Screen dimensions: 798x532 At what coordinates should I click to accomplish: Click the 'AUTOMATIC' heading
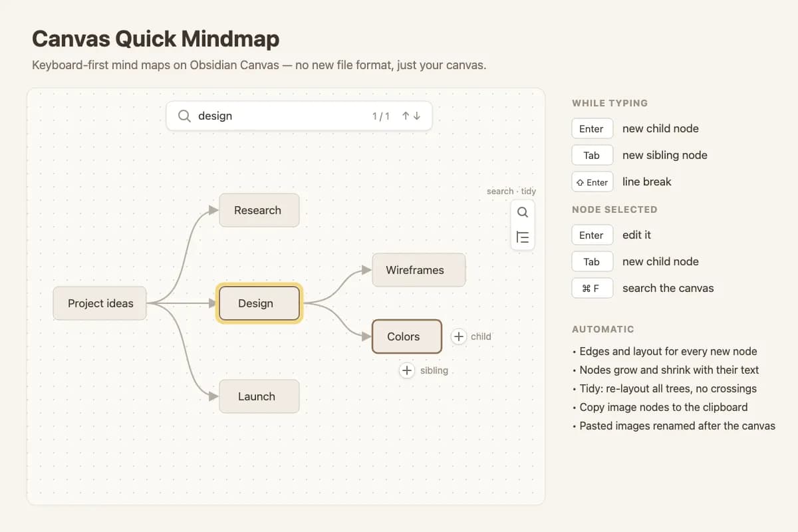(603, 329)
